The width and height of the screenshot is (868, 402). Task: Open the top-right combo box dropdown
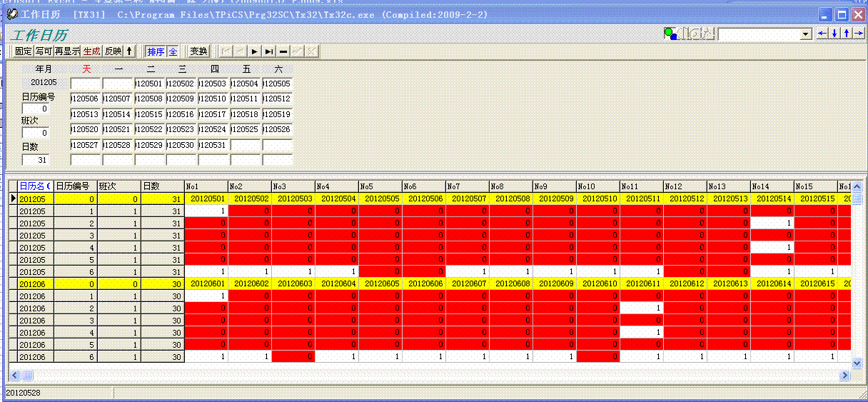[806, 34]
